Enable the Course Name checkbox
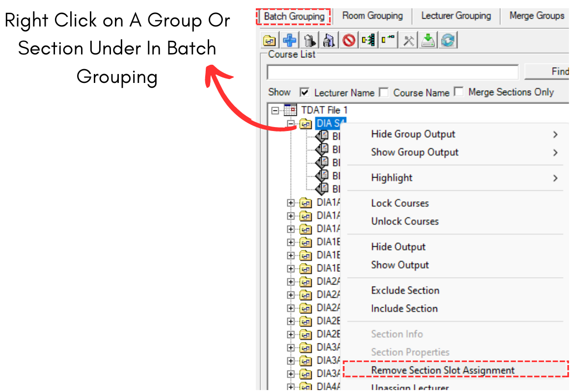This screenshot has height=392, width=571. click(x=384, y=92)
